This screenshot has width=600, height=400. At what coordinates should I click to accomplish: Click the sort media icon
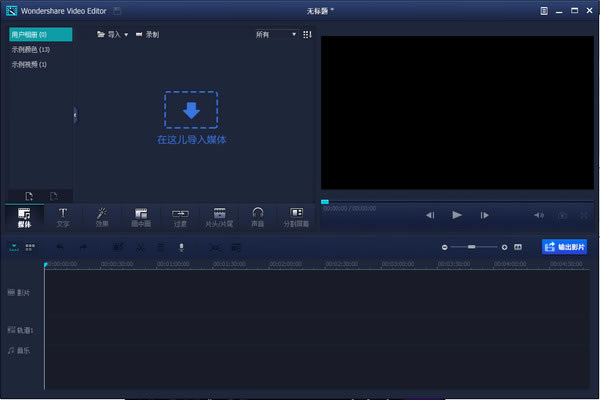[307, 34]
